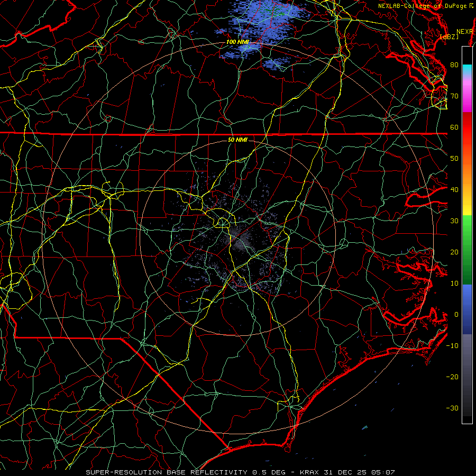The width and height of the screenshot is (476, 476).
Task: Click the KRAX station identifier in caption
Action: click(x=309, y=472)
